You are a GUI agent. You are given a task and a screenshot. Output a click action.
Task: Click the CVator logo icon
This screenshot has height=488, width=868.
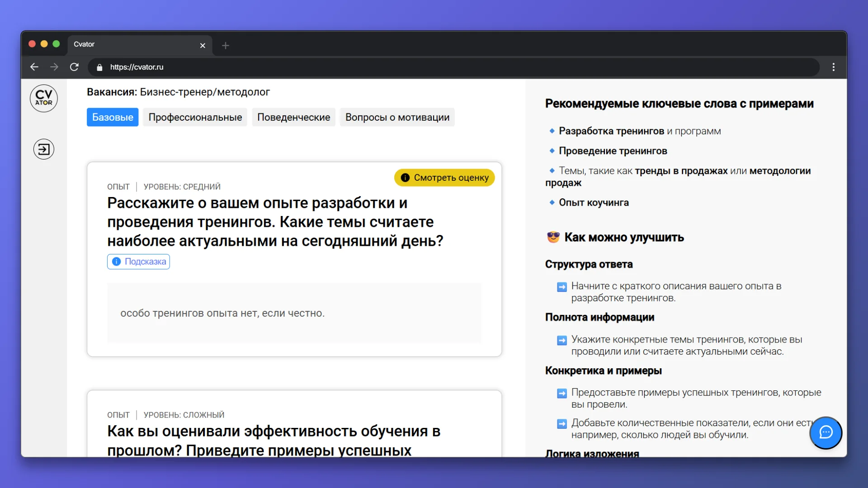point(44,98)
